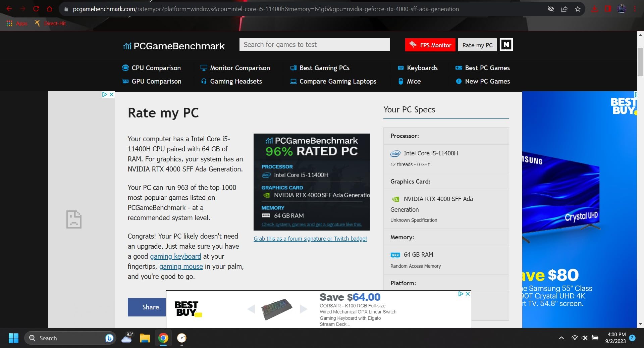The width and height of the screenshot is (644, 348).
Task: Open the Chrome three-dot menu
Action: coord(635,9)
